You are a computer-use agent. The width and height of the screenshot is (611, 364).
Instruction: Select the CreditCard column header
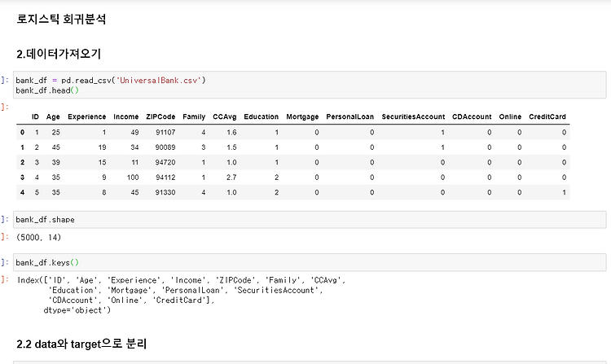pyautogui.click(x=547, y=116)
